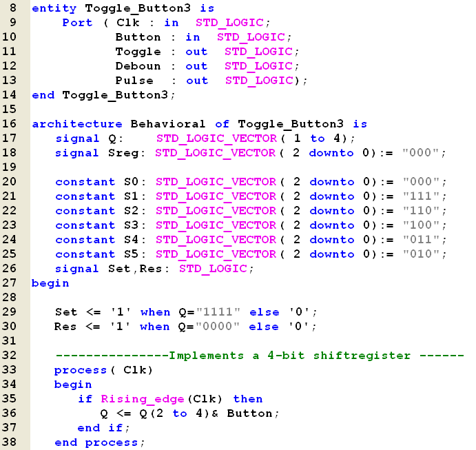Click the 'Clk' port name on line 9

click(x=128, y=23)
